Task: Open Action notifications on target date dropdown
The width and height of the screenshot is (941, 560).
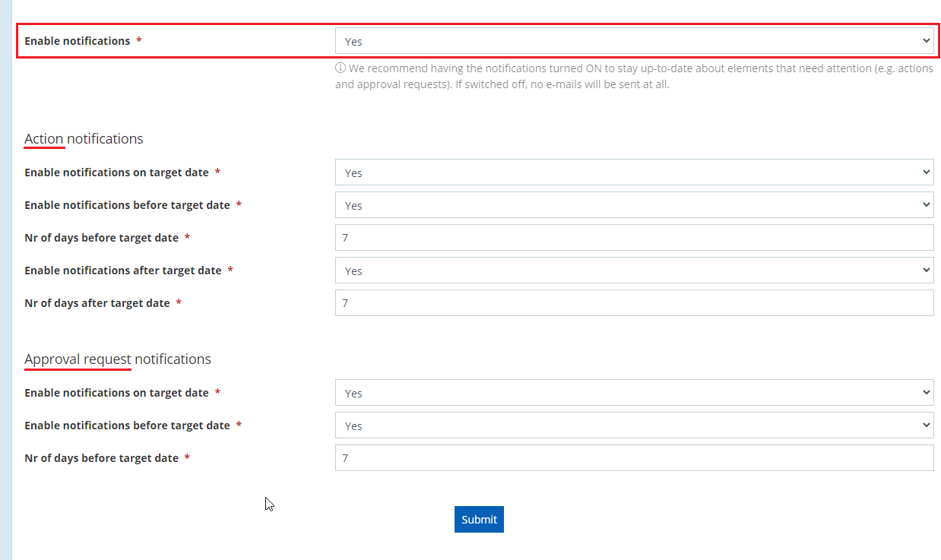Action: pyautogui.click(x=634, y=172)
